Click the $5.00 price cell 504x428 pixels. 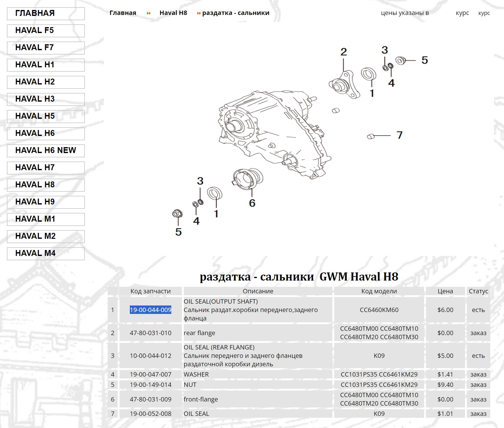[445, 356]
